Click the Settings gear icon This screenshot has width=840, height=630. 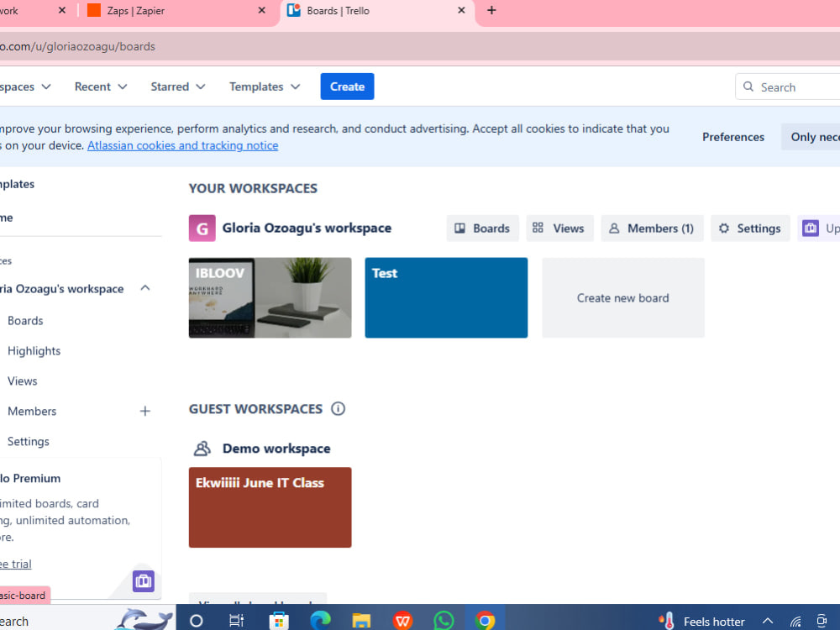(724, 228)
